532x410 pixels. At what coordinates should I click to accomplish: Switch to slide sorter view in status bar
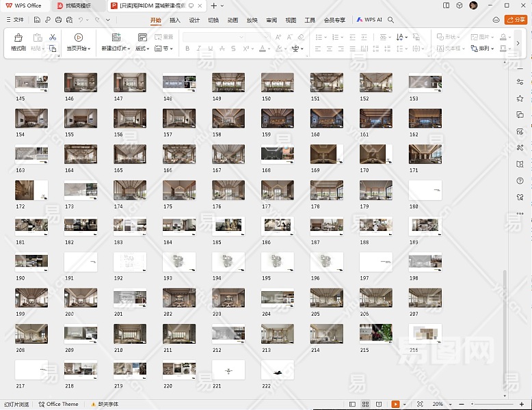(x=366, y=405)
